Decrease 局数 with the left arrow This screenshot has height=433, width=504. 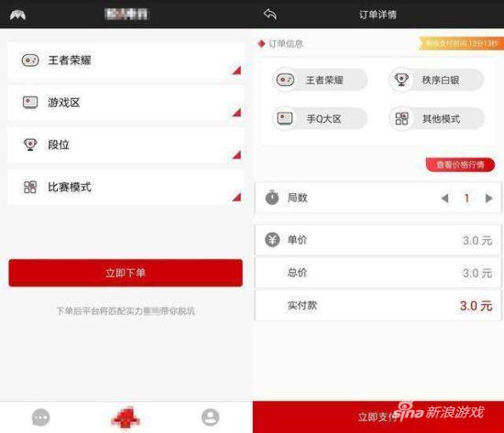point(444,198)
